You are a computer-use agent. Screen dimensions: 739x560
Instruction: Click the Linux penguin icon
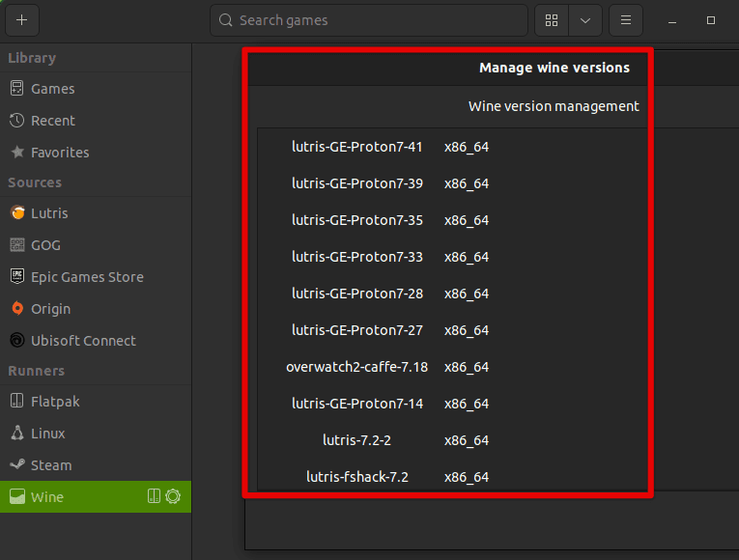click(17, 433)
